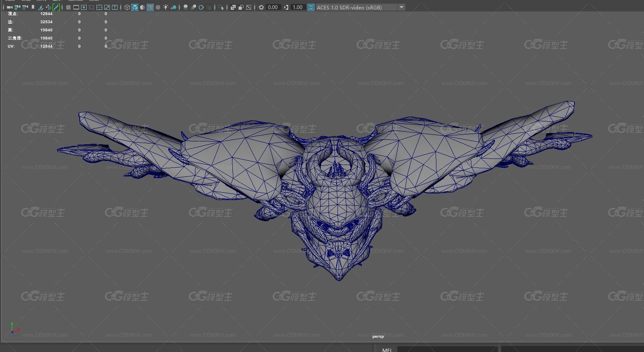Toggle the 2D Pan/Zoom icon
Screen dimensions: 644x352
(x=48, y=7)
